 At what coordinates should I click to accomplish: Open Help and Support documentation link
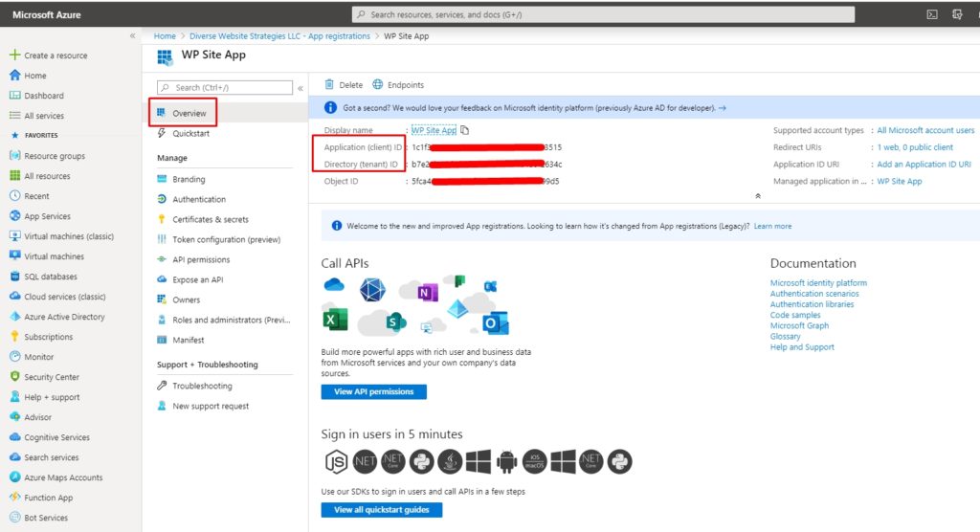802,347
